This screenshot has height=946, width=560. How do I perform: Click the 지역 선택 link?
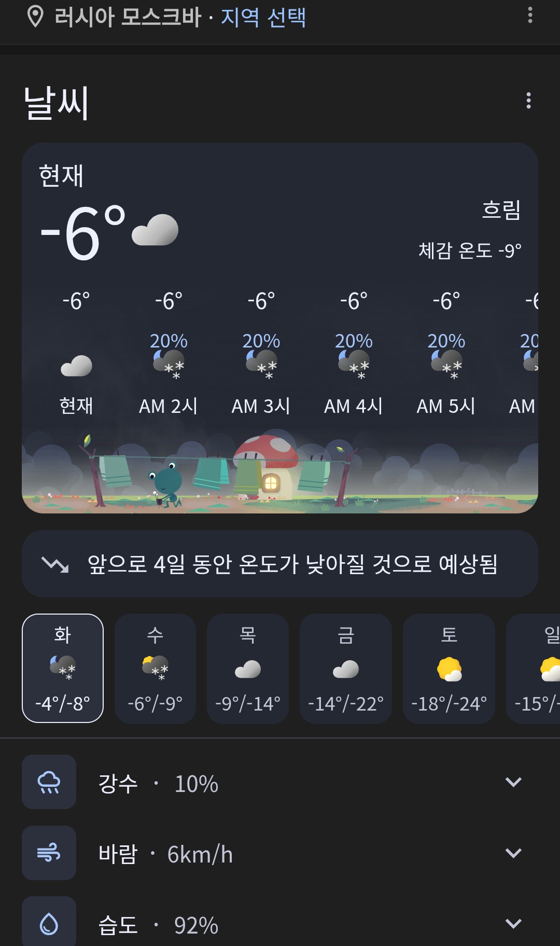pyautogui.click(x=263, y=17)
